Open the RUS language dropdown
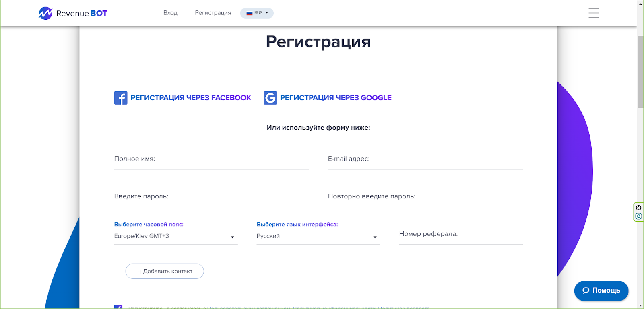 [x=257, y=13]
